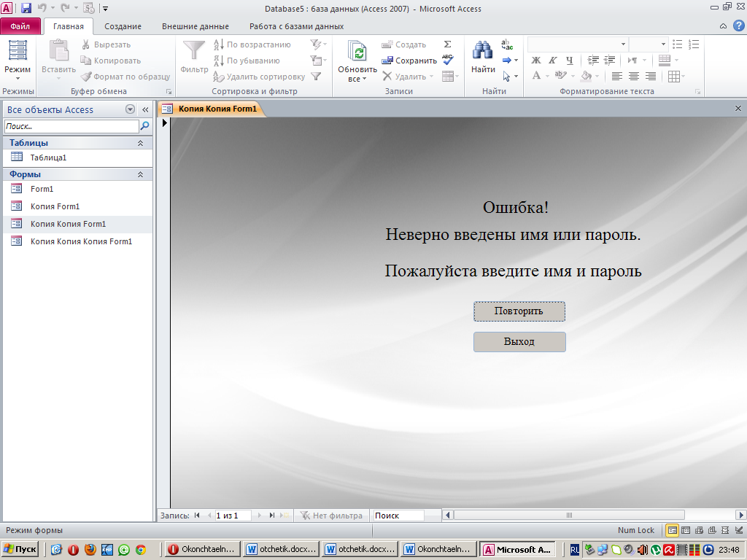Click the Выход button

519,342
